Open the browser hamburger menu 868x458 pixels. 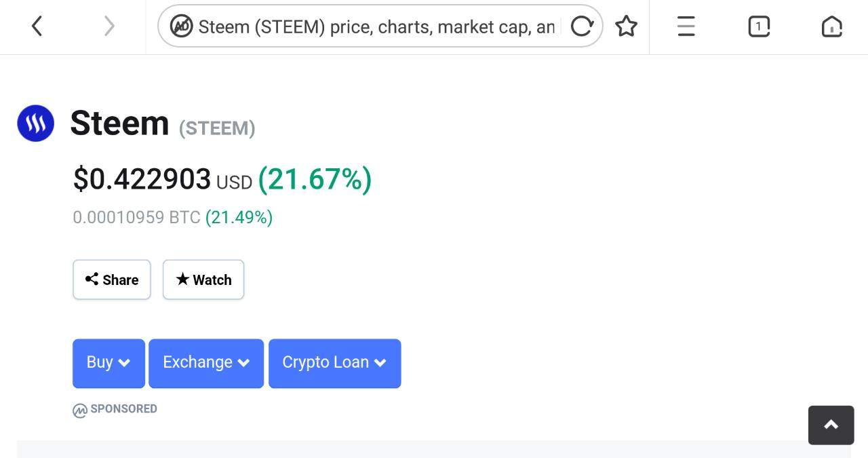click(x=686, y=26)
